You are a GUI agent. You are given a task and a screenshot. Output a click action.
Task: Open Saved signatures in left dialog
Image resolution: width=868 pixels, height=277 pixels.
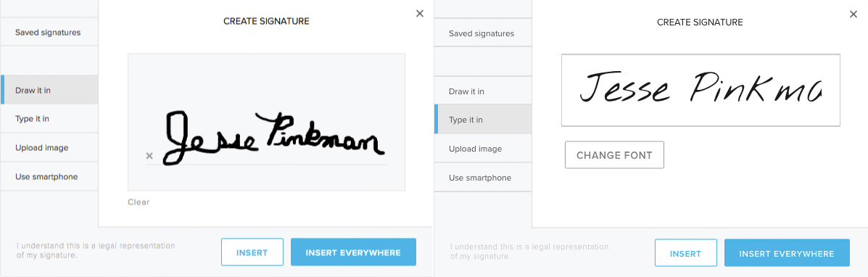(x=49, y=32)
